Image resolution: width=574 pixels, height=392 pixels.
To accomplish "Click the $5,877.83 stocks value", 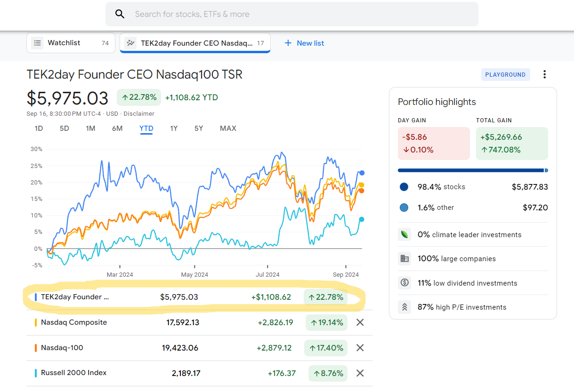I will pyautogui.click(x=530, y=187).
